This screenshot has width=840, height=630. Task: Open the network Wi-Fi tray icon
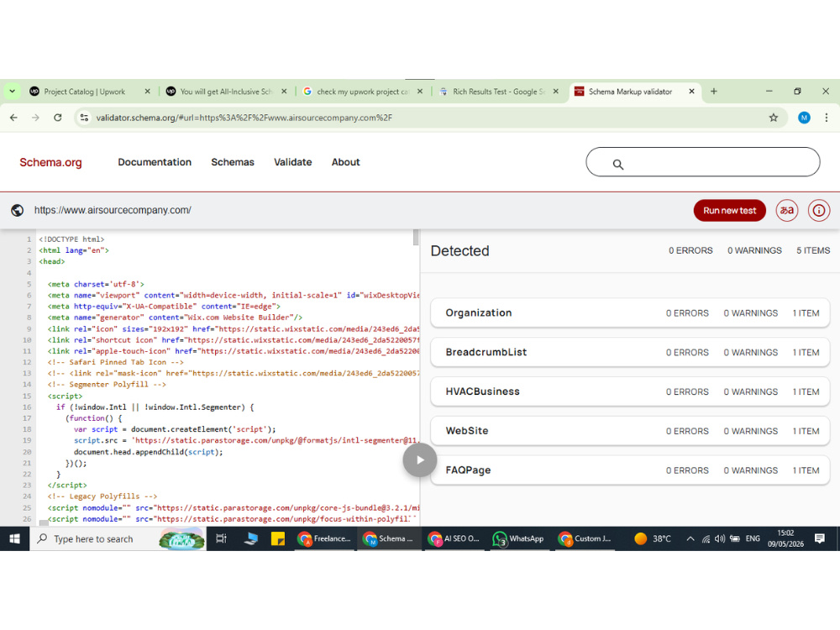tap(706, 539)
